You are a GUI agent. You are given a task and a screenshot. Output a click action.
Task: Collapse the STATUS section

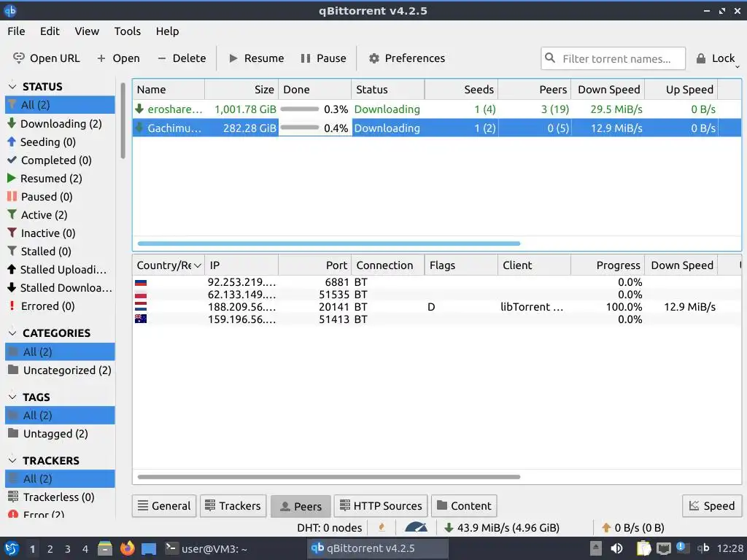[13, 86]
